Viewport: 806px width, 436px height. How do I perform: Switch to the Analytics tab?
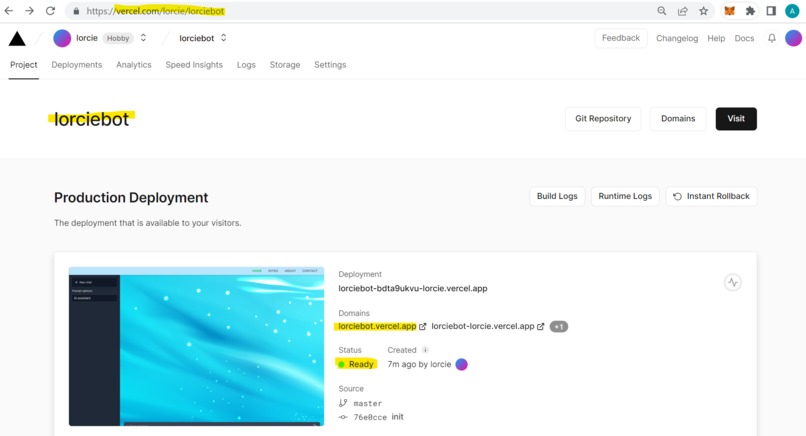(134, 65)
